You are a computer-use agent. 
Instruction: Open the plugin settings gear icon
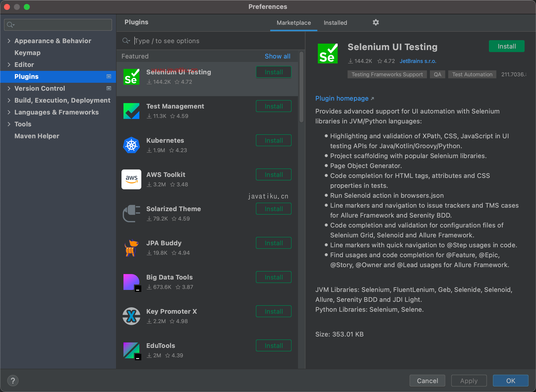tap(376, 23)
